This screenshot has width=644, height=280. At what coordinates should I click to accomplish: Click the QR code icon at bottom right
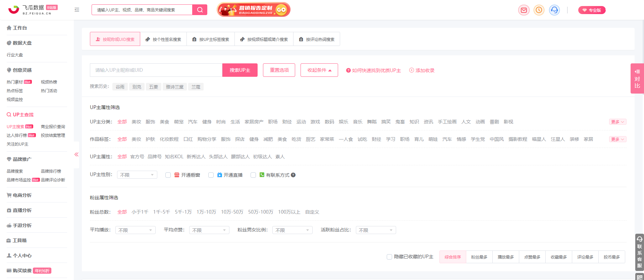click(x=640, y=277)
